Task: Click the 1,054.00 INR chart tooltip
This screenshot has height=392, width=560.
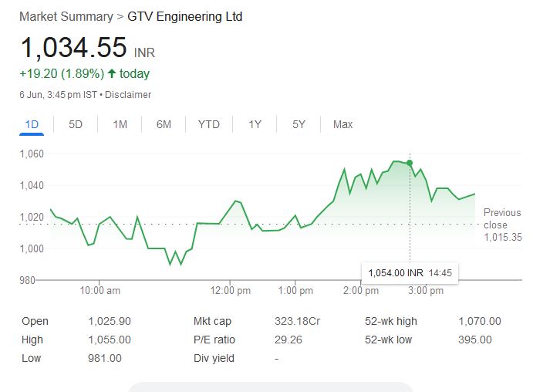Action: tap(409, 272)
